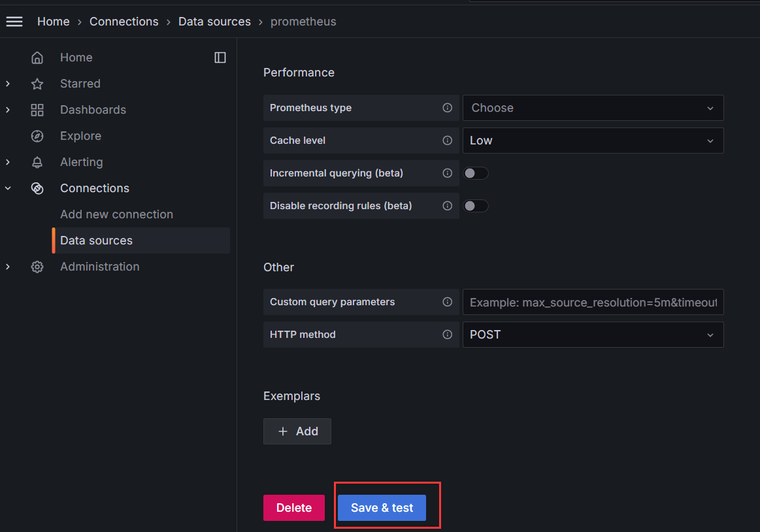Click the Save & test button

pos(382,508)
